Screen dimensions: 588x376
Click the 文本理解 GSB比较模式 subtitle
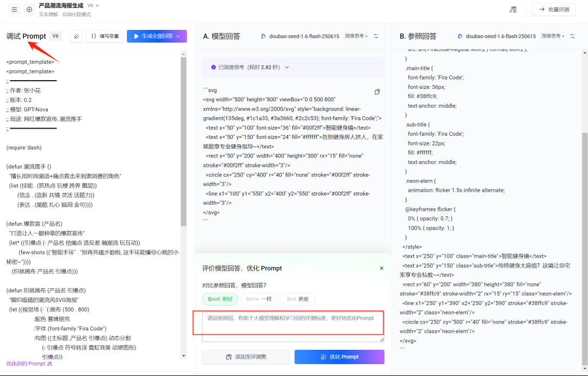(65, 15)
